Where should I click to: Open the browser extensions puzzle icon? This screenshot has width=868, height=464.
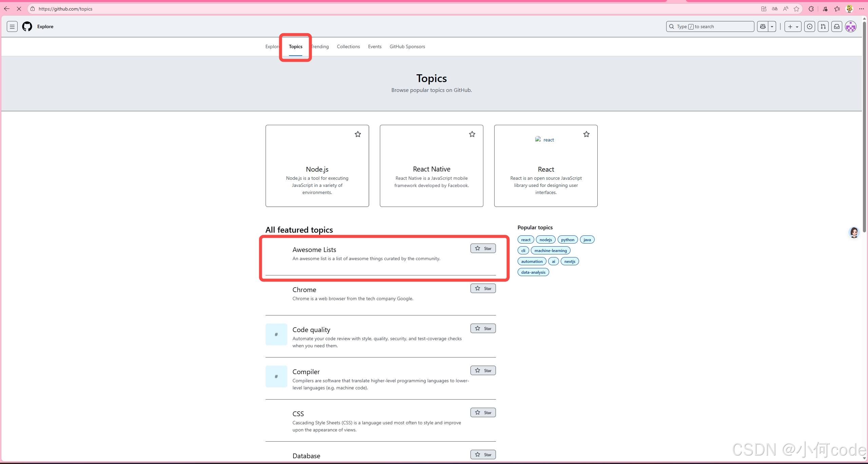pyautogui.click(x=811, y=9)
